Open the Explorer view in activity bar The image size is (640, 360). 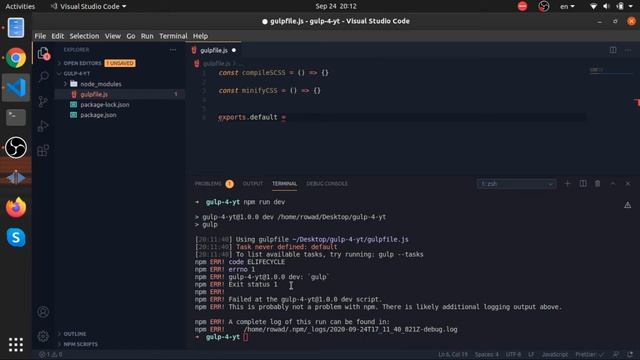point(43,53)
